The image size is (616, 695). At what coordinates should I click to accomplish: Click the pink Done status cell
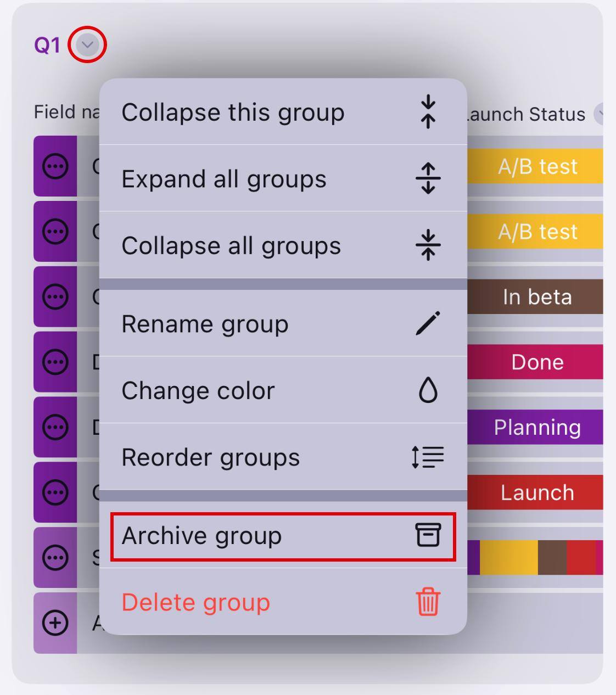[x=536, y=362]
